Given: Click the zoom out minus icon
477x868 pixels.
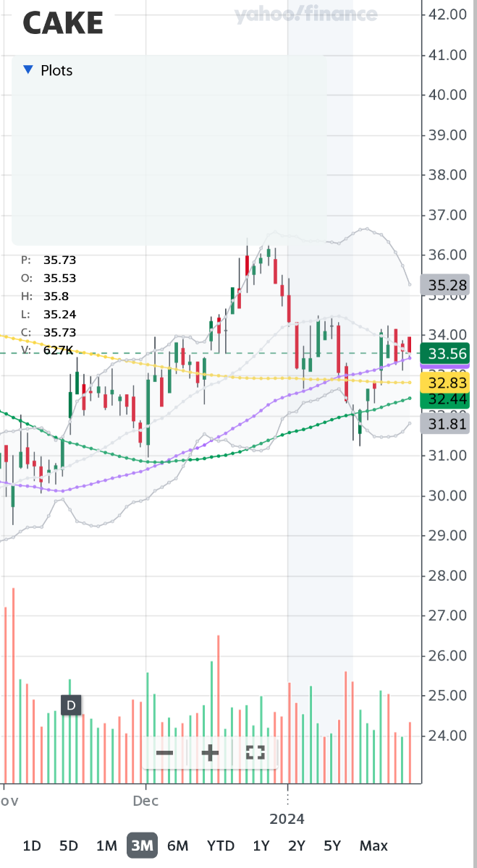Looking at the screenshot, I should click(x=165, y=753).
